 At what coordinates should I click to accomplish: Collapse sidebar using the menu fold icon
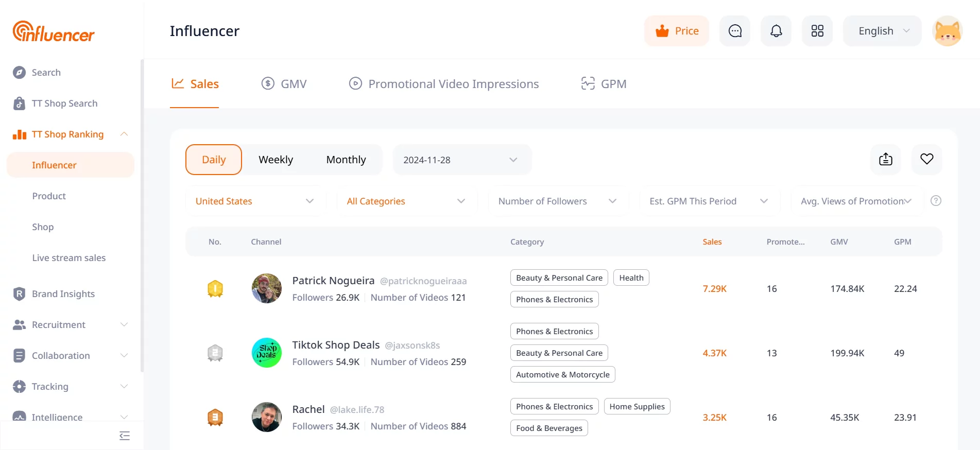click(x=125, y=436)
